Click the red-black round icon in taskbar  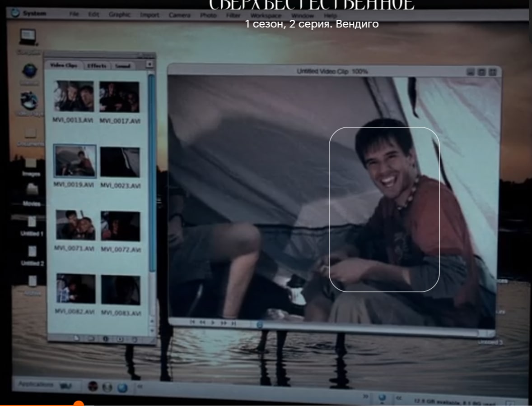pos(93,386)
